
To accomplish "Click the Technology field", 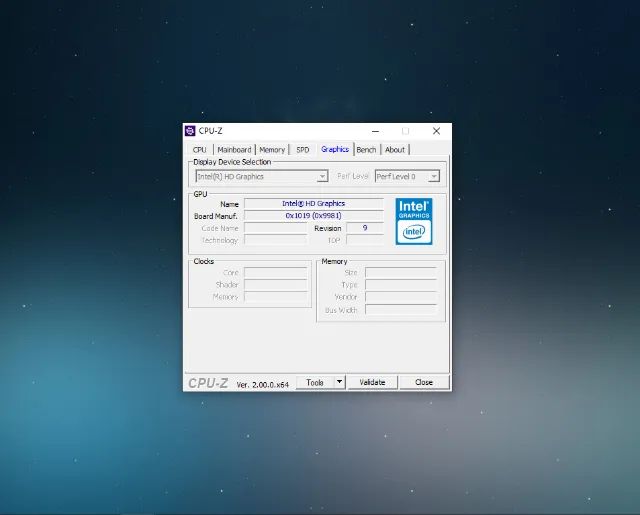I will (x=276, y=240).
